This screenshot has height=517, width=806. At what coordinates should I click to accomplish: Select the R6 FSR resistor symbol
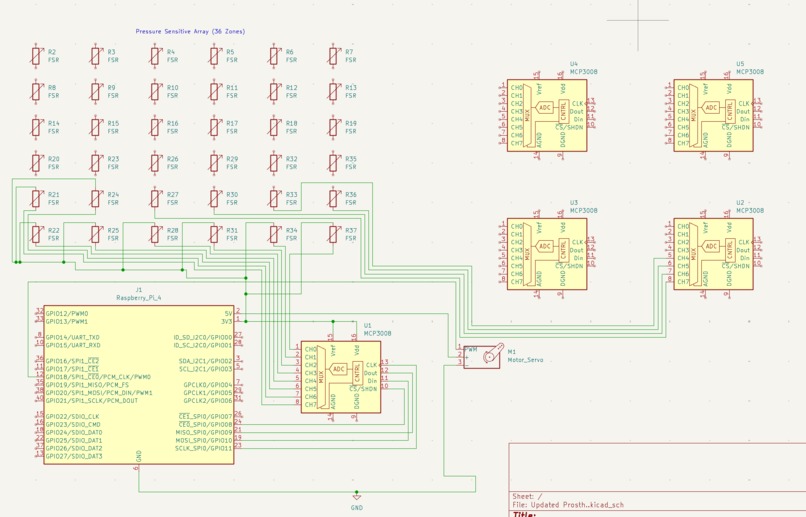273,56
